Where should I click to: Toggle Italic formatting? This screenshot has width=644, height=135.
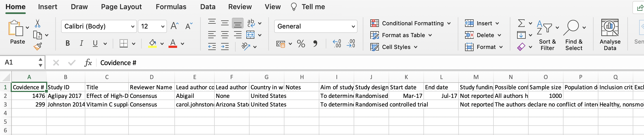(x=81, y=43)
